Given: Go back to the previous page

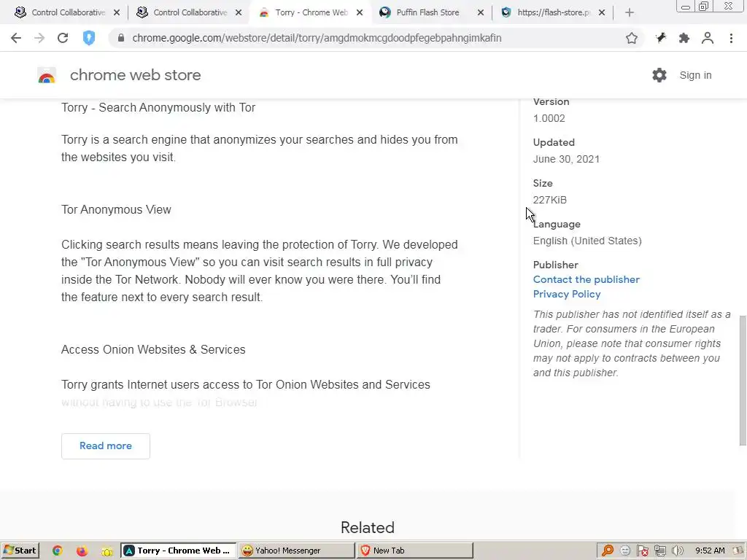Looking at the screenshot, I should [x=16, y=38].
